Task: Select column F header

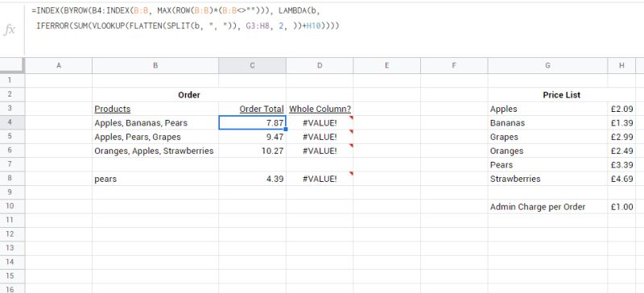Action: click(x=454, y=65)
